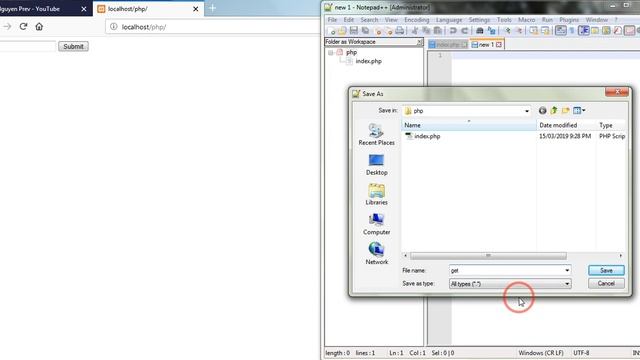
Task: Click the Cancel button in dialog
Action: click(606, 283)
